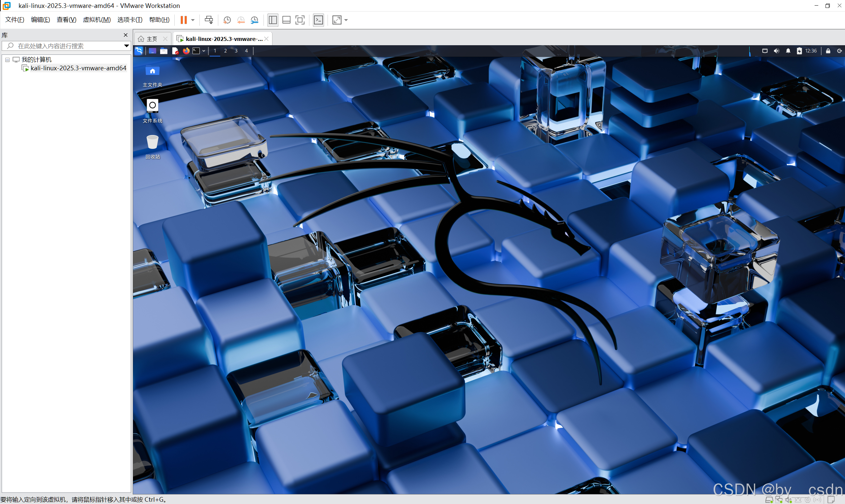845x504 pixels.
Task: Expand the library search filter dropdown
Action: point(126,46)
